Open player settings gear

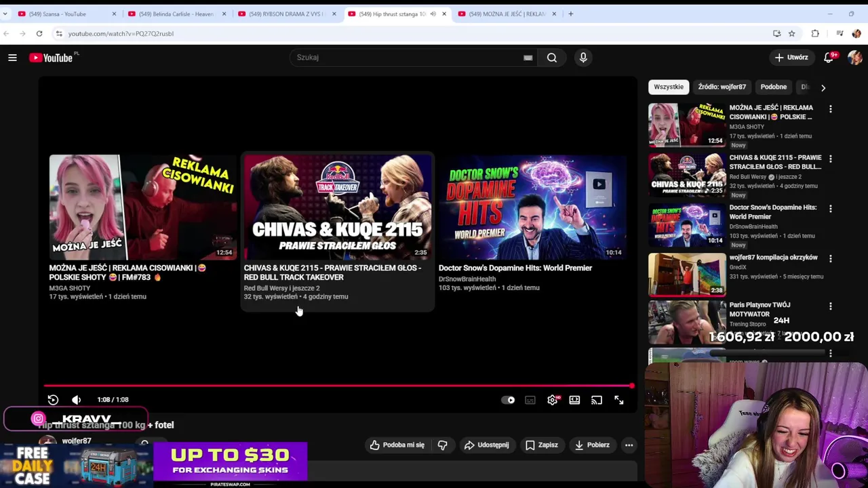[x=553, y=400]
